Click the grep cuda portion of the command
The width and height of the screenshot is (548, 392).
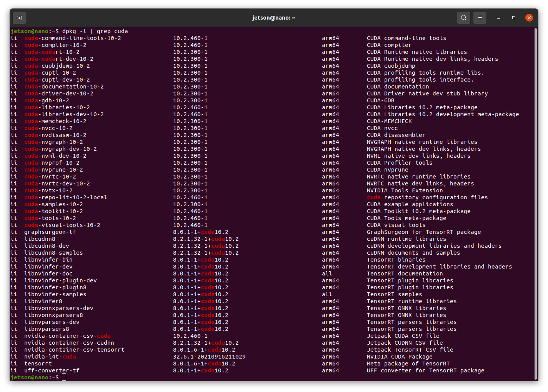[113, 31]
